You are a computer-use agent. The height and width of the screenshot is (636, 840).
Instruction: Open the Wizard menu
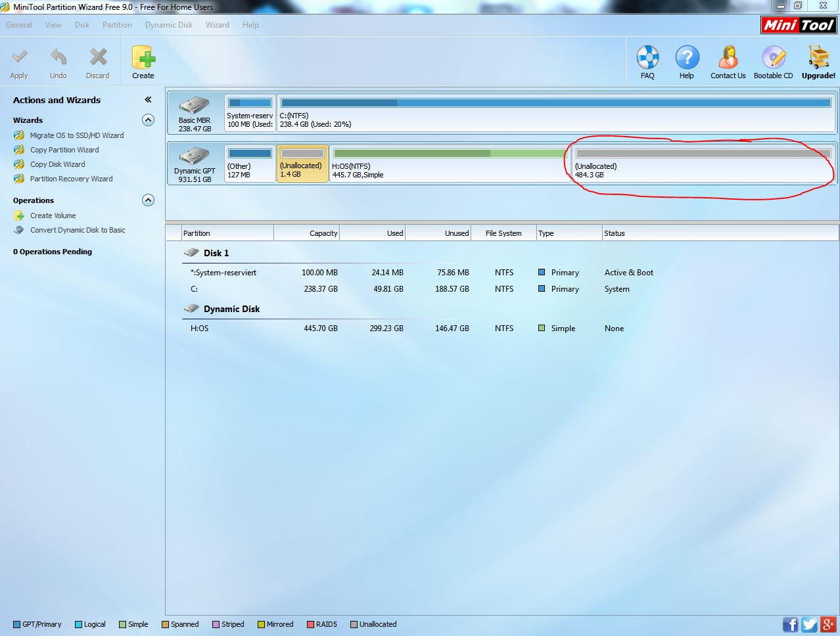coord(217,25)
